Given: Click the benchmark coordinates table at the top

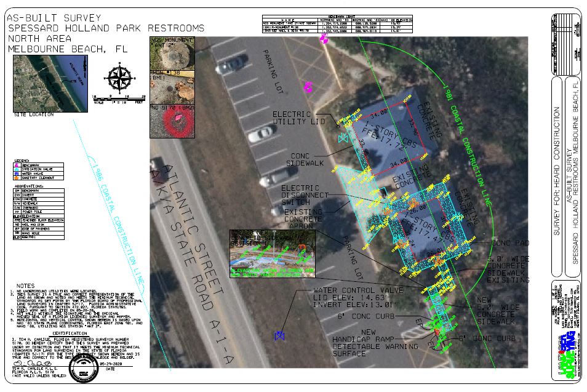Looking at the screenshot, I should (337, 25).
